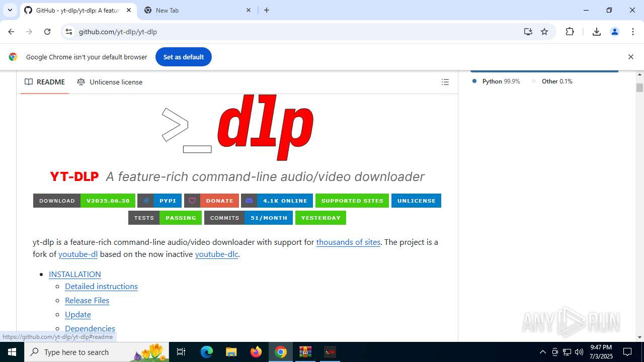Open the Extensions puzzle icon
Screen dimensions: 644x362
pyautogui.click(x=570, y=32)
